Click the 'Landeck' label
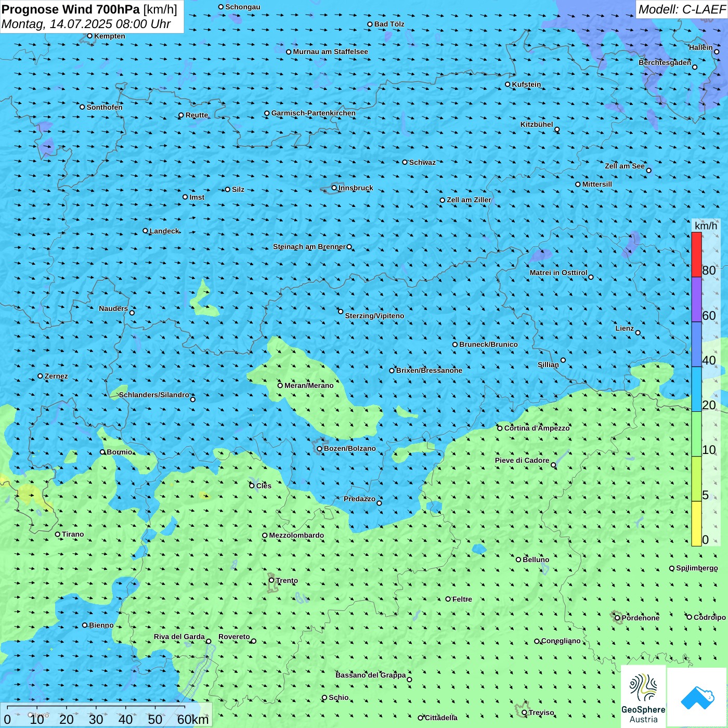The height and width of the screenshot is (728, 728). pyautogui.click(x=164, y=231)
